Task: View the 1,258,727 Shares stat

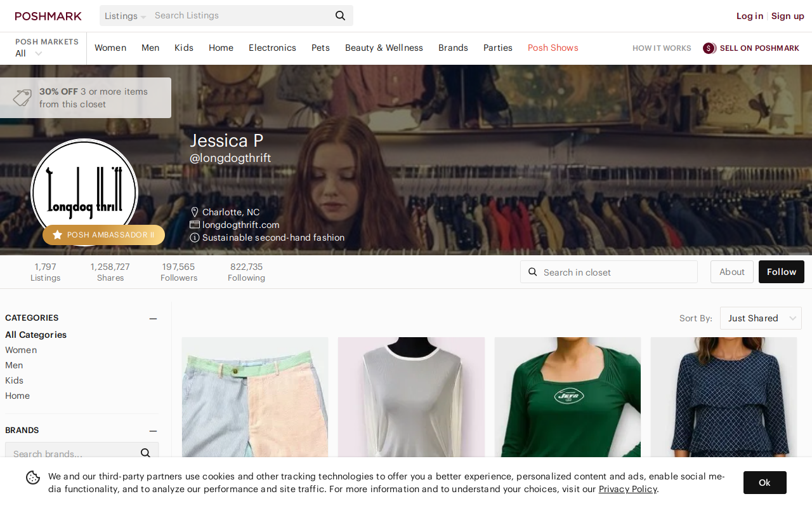Action: [110, 272]
